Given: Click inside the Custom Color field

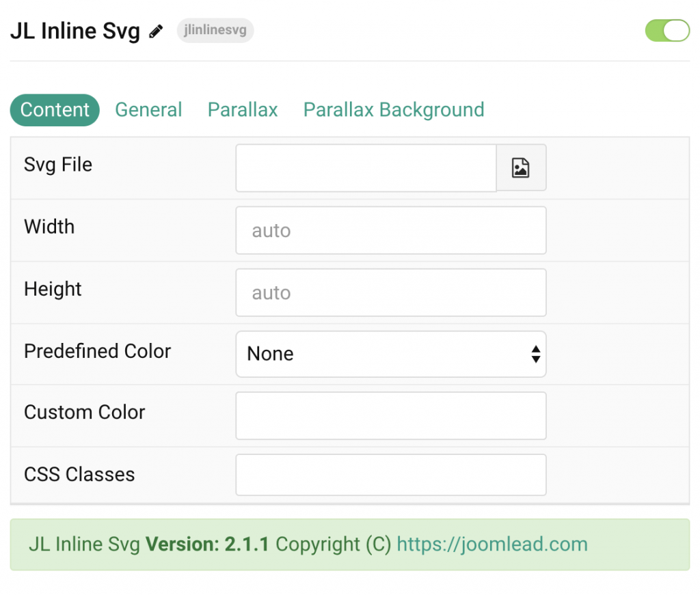Looking at the screenshot, I should click(x=390, y=415).
